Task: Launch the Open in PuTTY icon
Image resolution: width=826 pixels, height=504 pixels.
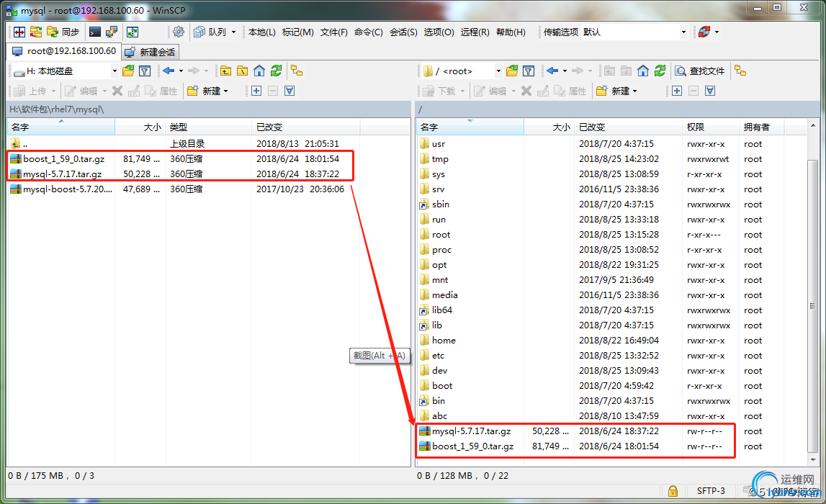Action: point(112,32)
